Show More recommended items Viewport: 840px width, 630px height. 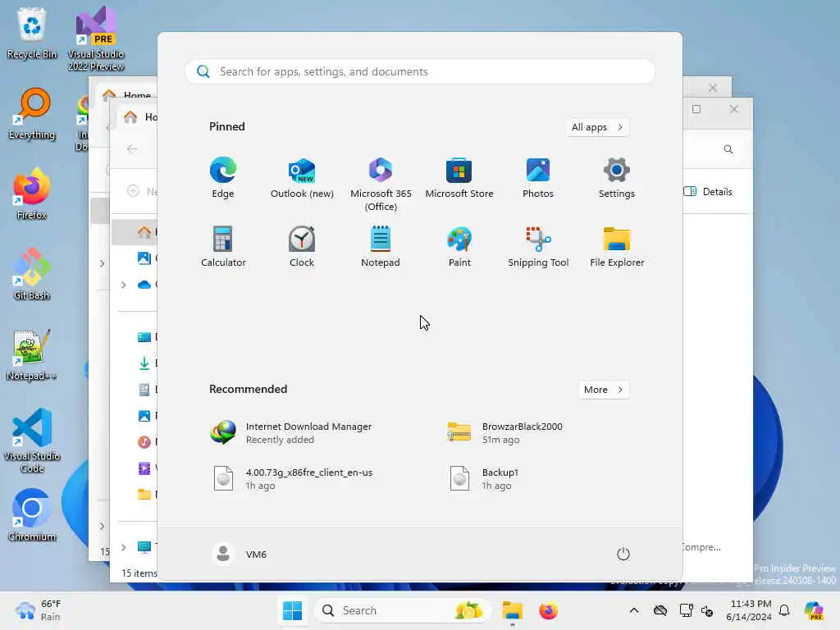[603, 390]
